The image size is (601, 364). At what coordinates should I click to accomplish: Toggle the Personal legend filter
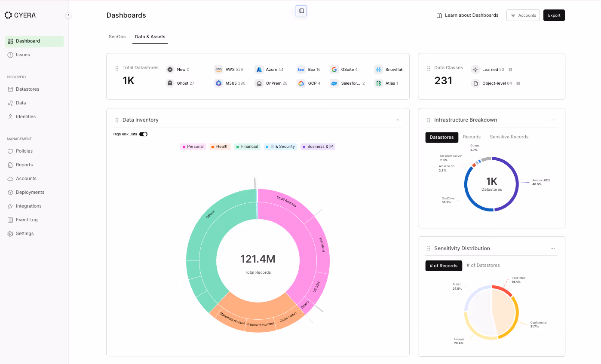[x=193, y=147]
